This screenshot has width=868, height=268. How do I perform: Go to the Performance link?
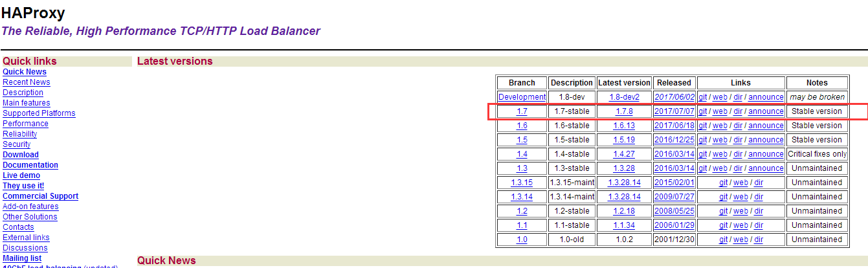coord(25,124)
